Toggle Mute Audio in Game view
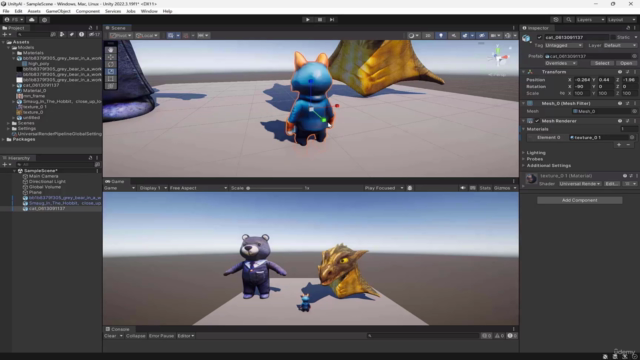This screenshot has height=360, width=640. [x=463, y=188]
